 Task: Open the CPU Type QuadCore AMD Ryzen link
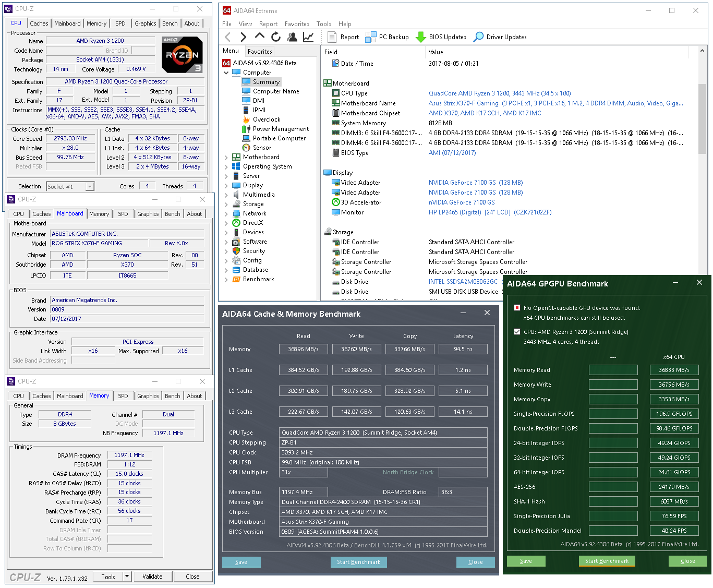click(500, 93)
